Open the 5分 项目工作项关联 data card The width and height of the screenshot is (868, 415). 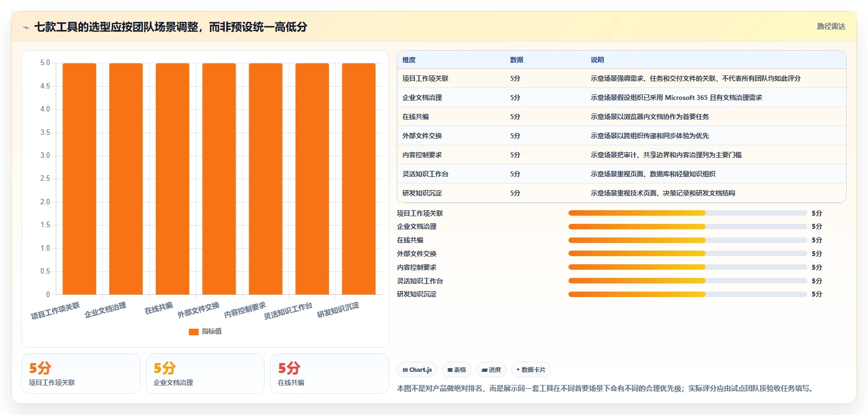pyautogui.click(x=81, y=373)
